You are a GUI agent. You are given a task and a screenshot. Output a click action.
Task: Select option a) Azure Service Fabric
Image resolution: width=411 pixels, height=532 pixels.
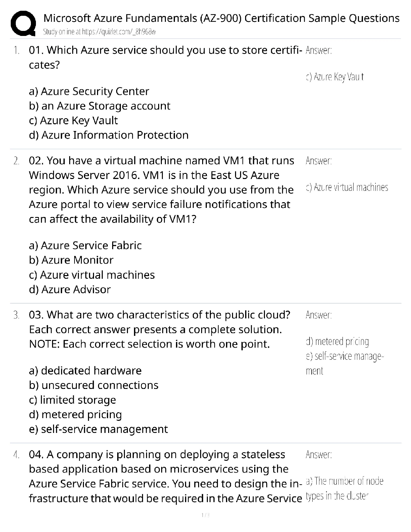click(x=85, y=246)
